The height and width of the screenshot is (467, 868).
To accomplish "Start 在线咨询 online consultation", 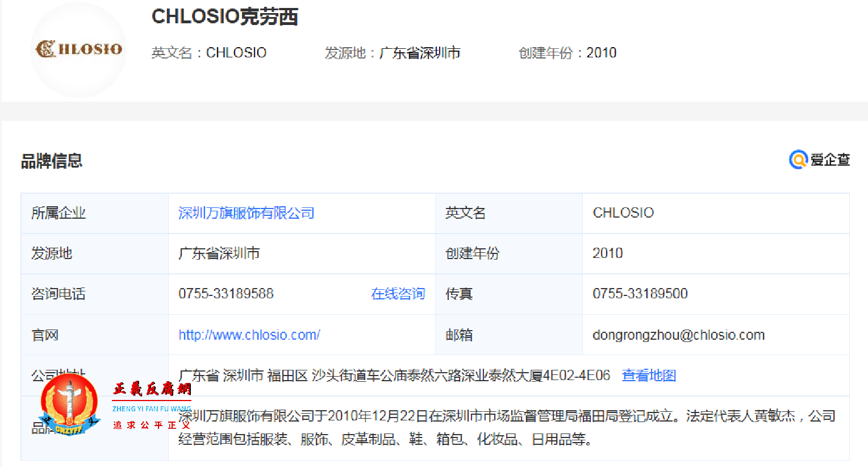I will click(397, 294).
